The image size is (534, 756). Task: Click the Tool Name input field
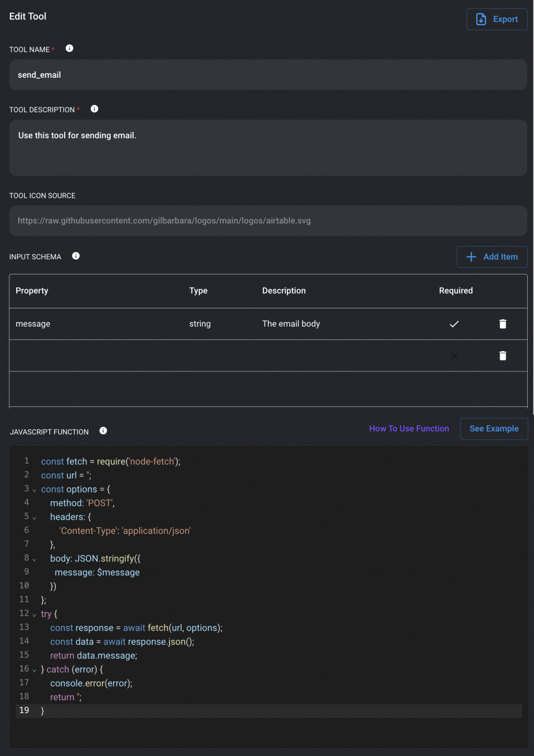[x=268, y=75]
